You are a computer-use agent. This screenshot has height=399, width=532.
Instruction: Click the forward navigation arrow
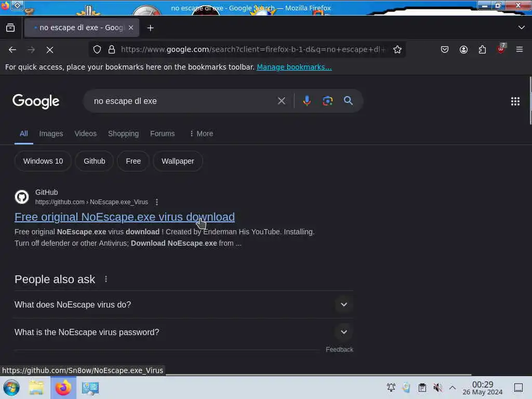click(31, 50)
